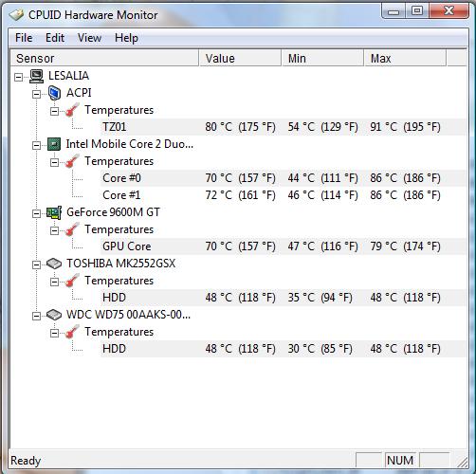Collapse the TOSHIBA MK2552GSX node
The height and width of the screenshot is (474, 476).
[37, 264]
